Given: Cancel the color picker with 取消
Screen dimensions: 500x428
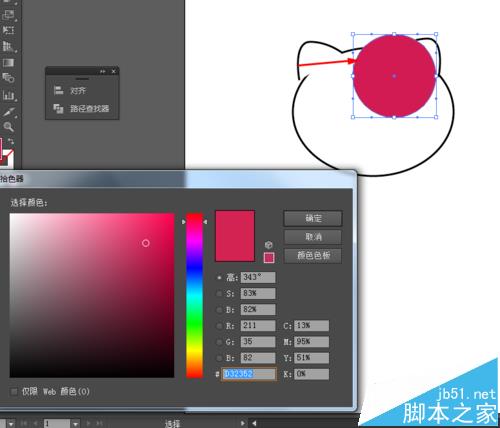Looking at the screenshot, I should pyautogui.click(x=313, y=237).
